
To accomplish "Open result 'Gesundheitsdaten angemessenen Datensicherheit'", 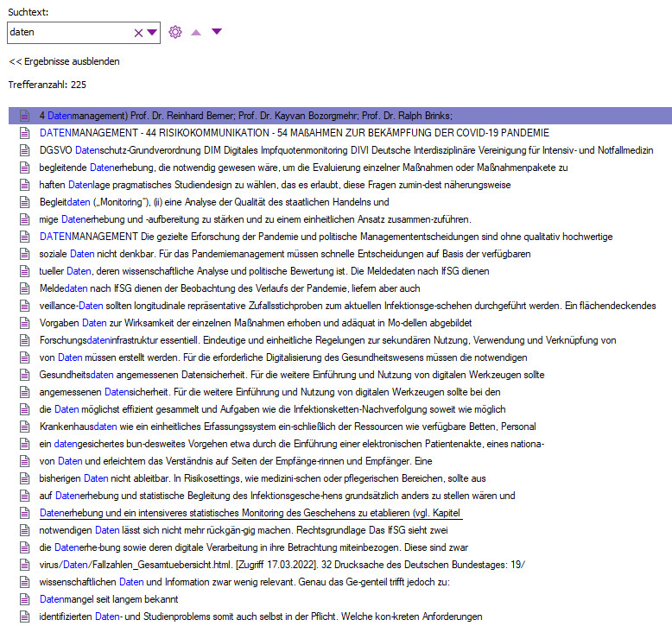I will pos(292,375).
